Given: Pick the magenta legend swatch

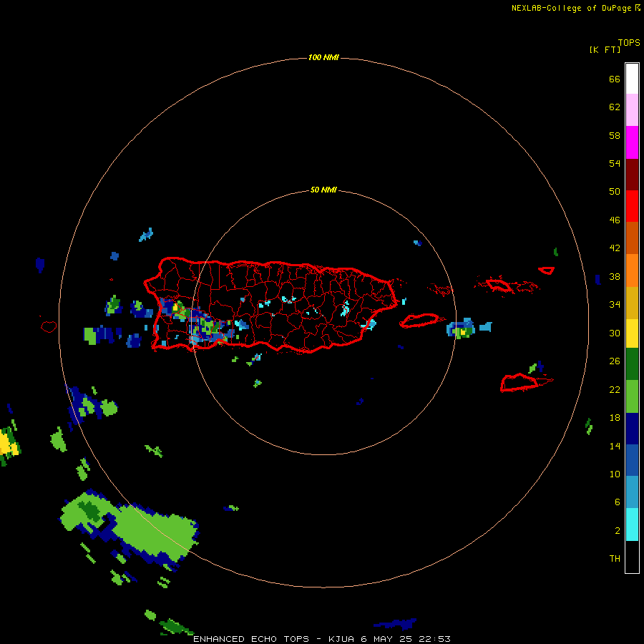Looking at the screenshot, I should coord(632,142).
